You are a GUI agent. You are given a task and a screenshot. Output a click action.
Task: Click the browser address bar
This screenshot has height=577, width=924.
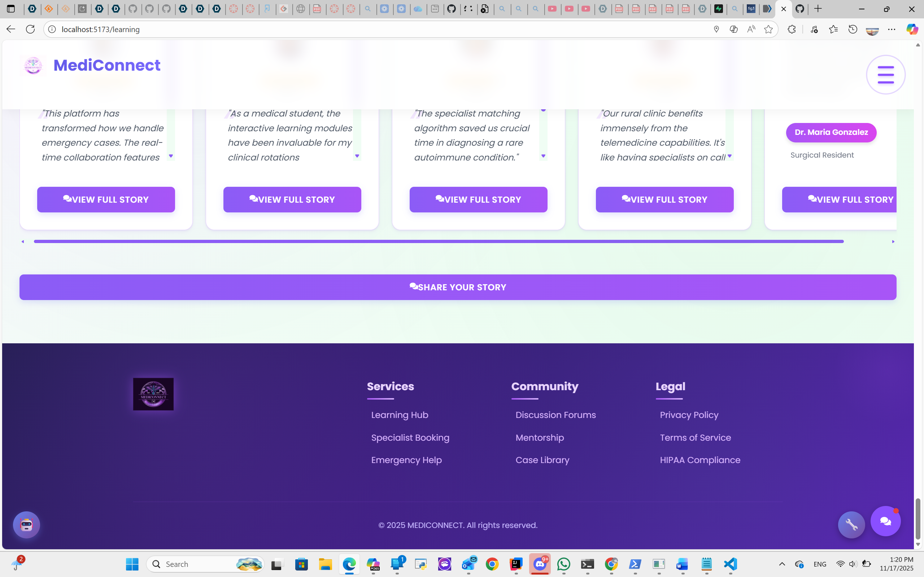pos(344,29)
